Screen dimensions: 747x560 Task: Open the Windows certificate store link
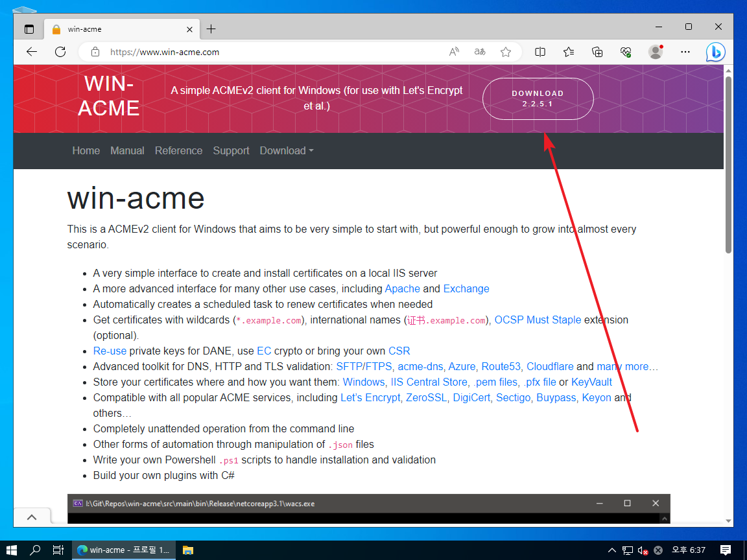[364, 382]
